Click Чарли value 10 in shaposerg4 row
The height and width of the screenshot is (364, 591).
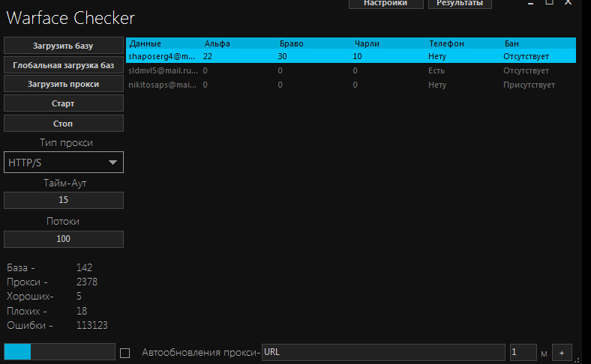coord(357,56)
